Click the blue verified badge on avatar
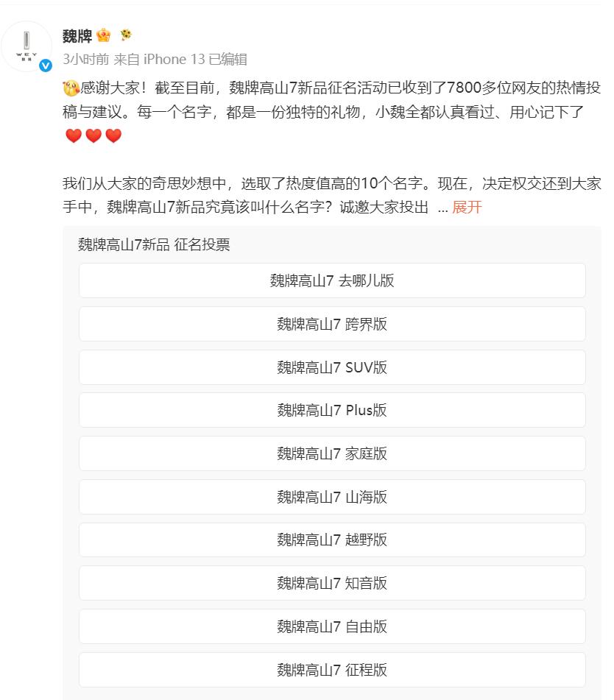Screen dimensions: 614x700 point(46,66)
